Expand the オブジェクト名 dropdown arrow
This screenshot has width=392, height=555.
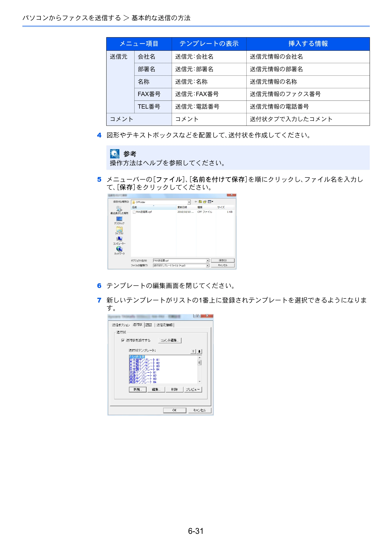208,261
